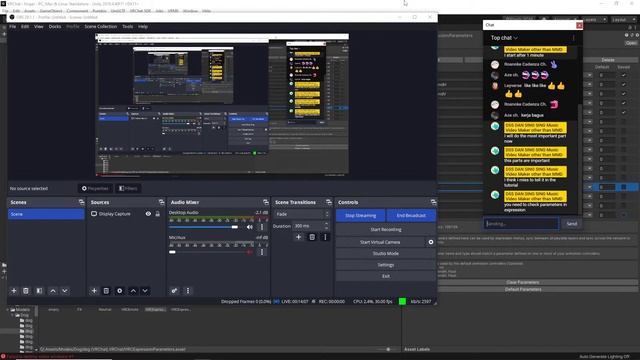
Task: Float the Audio Mixer dock using its header icon
Action: pos(266,202)
